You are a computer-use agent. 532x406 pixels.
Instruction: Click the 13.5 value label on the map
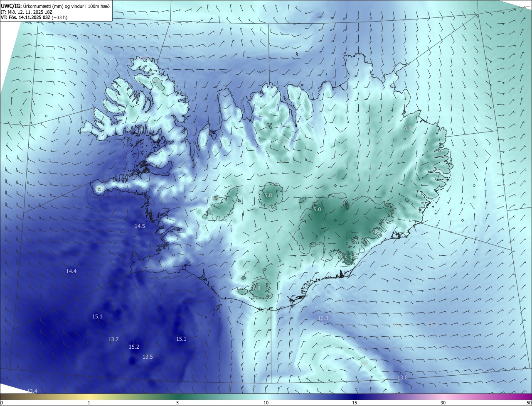[148, 357]
